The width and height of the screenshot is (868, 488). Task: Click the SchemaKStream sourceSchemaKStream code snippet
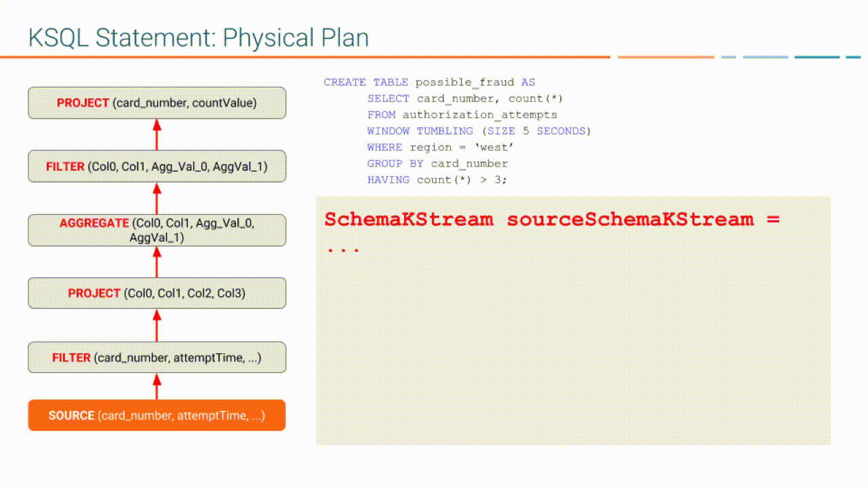551,220
